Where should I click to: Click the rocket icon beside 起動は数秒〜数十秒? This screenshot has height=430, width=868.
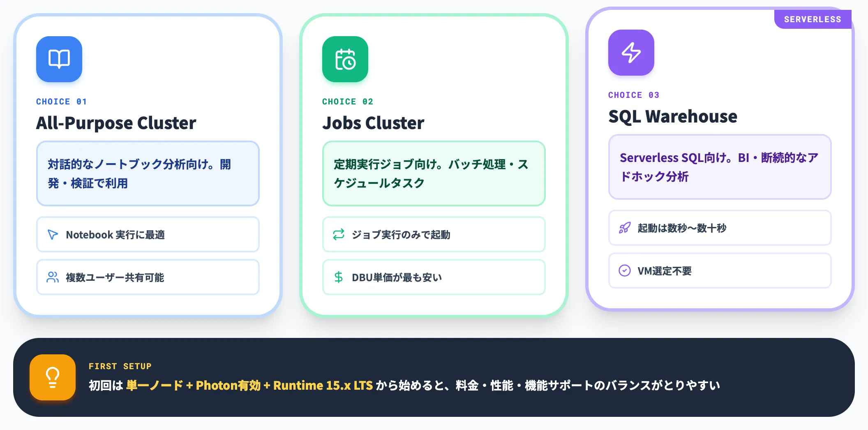pyautogui.click(x=625, y=228)
